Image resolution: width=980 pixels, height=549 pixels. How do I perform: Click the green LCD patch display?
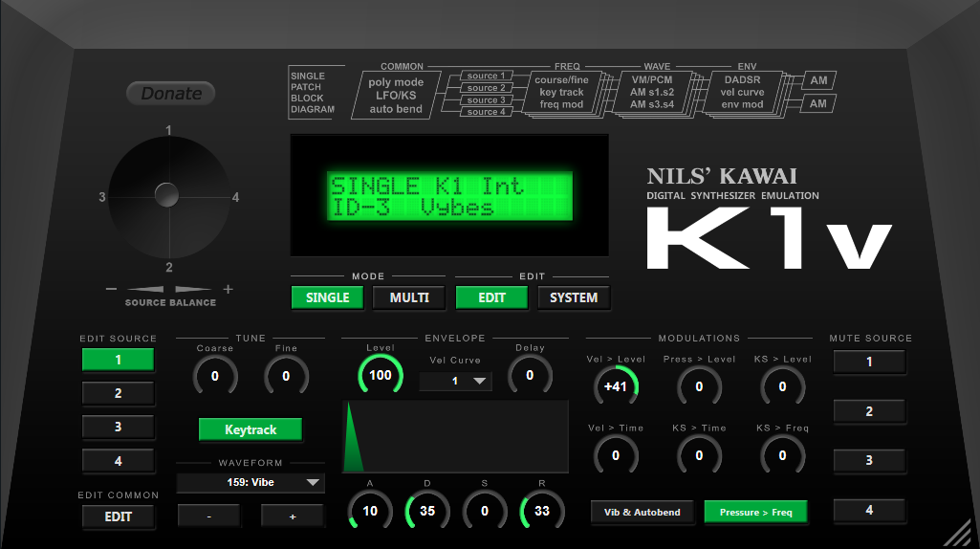coord(449,196)
